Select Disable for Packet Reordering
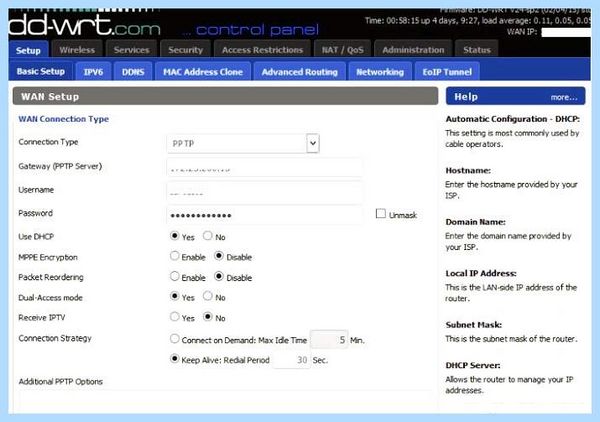Screen dimensions: 600x422 219,276
